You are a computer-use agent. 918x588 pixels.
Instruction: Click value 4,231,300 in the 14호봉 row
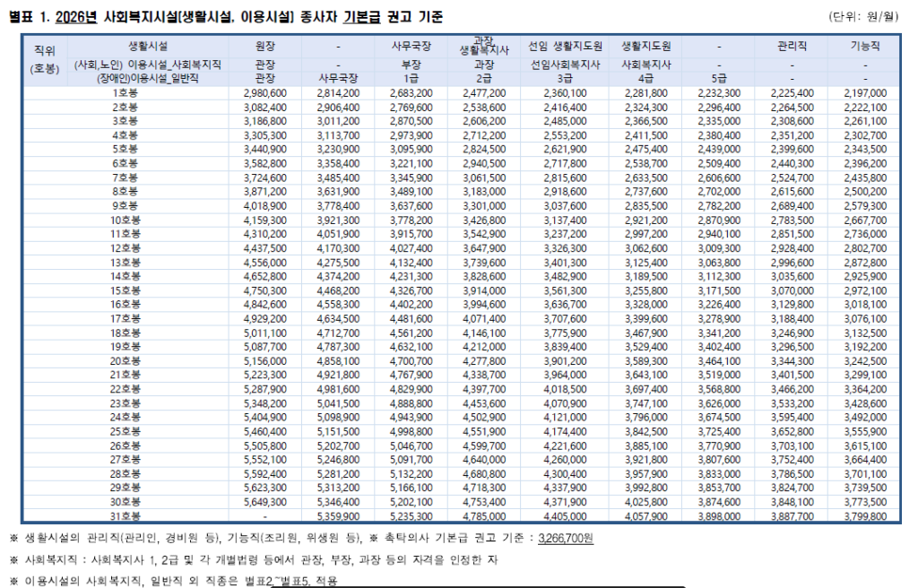click(411, 276)
